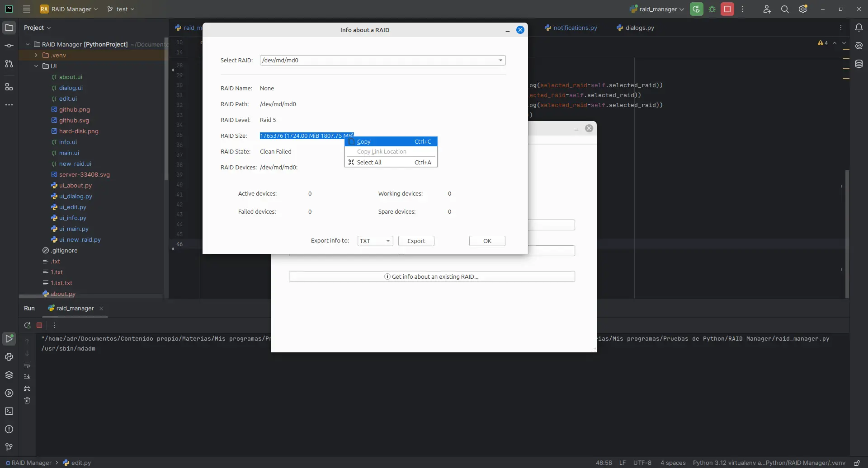Open the Select RAID combo box
Viewport: 868px width, 468px height.
[382, 60]
